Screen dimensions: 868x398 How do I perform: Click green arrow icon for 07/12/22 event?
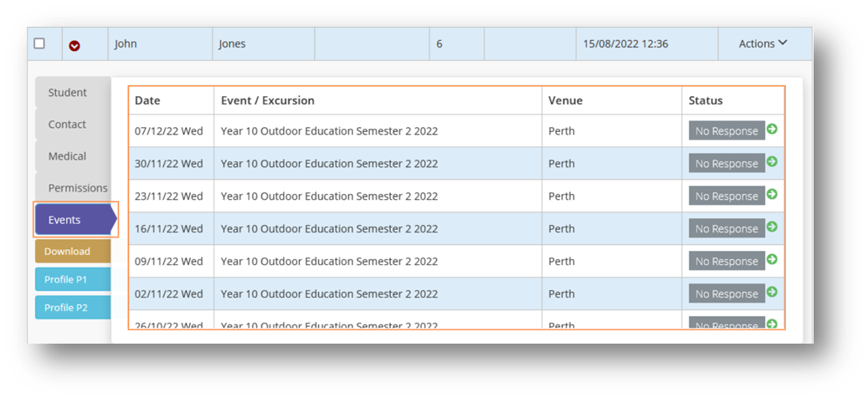(773, 129)
